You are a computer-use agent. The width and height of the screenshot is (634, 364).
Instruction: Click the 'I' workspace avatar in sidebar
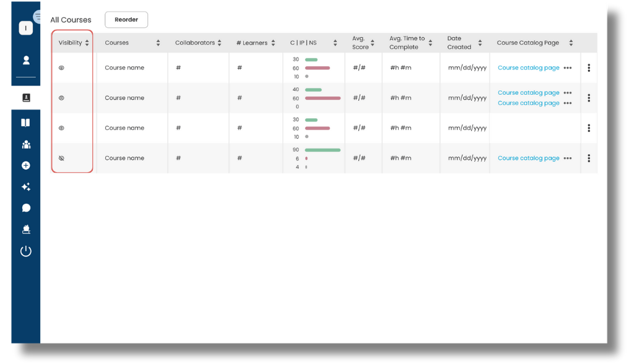point(26,28)
